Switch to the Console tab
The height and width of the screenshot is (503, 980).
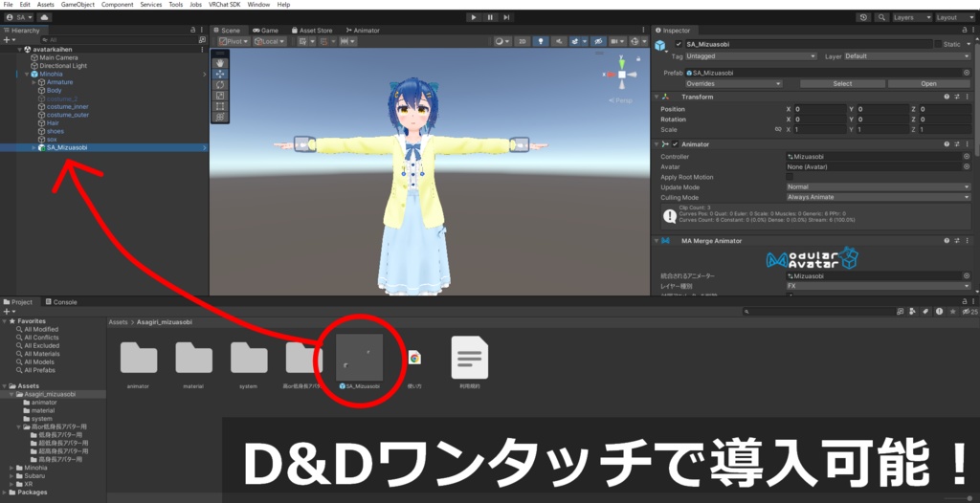pos(60,302)
